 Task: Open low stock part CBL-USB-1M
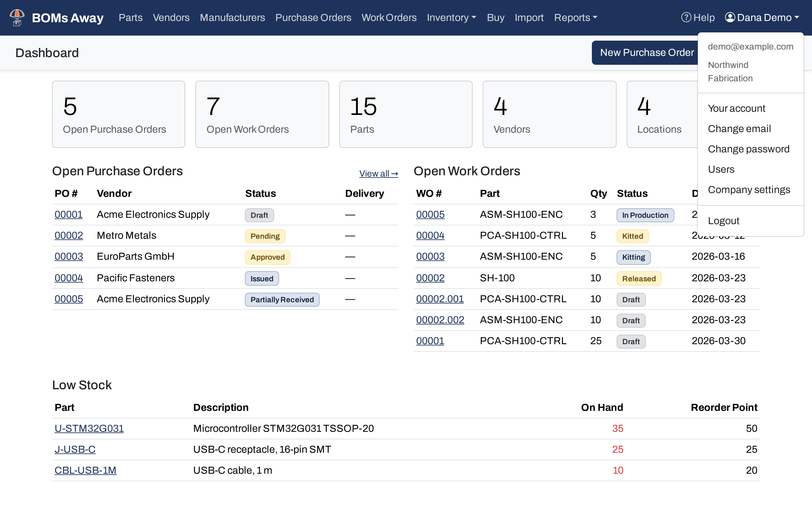(86, 470)
